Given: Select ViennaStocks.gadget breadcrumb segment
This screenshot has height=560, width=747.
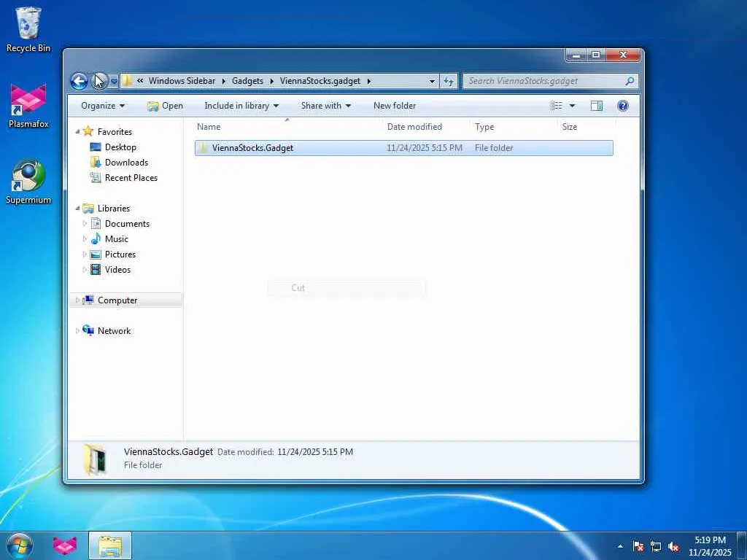Looking at the screenshot, I should click(x=320, y=81).
